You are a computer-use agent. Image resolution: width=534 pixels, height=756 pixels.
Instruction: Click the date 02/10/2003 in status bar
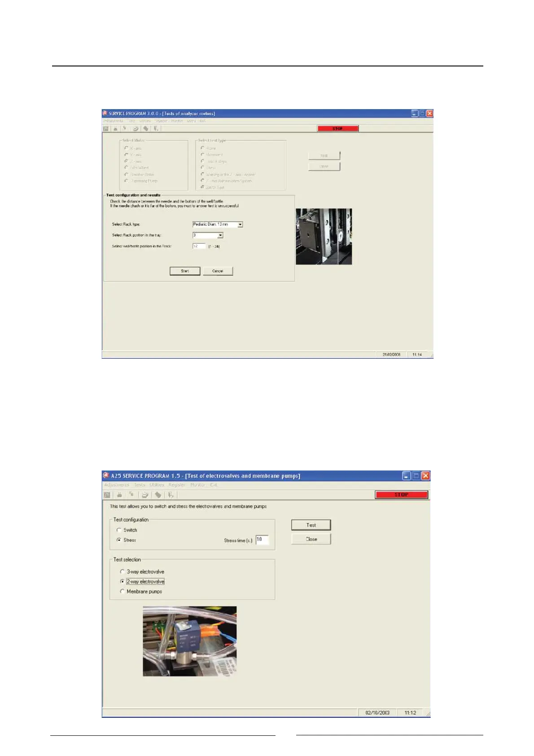[377, 713]
